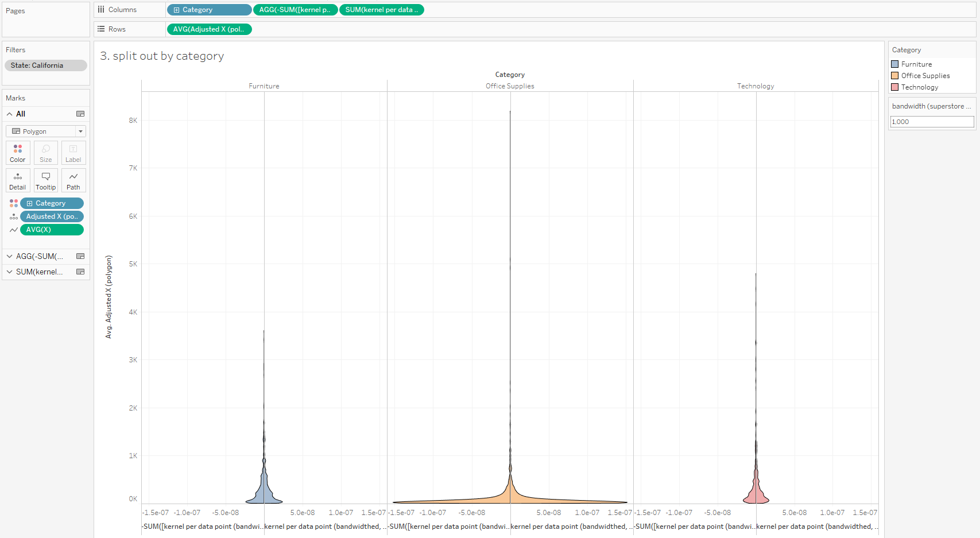
Task: Click the Technology legend color swatch
Action: click(x=894, y=87)
